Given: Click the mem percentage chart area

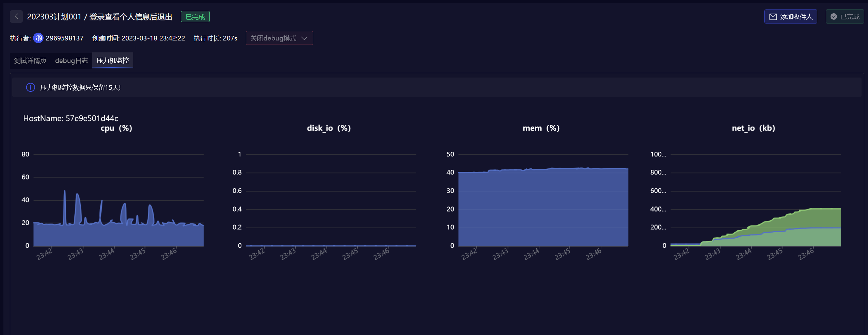Looking at the screenshot, I should 541,207.
